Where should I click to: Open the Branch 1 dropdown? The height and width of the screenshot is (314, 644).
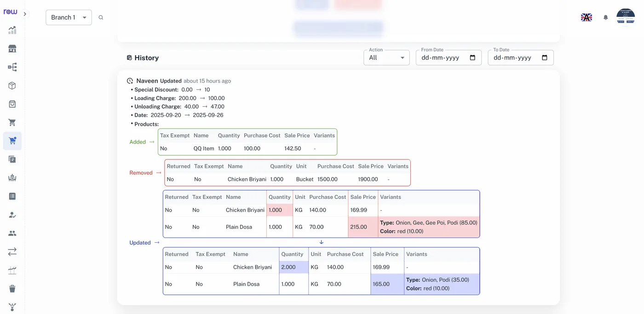point(69,17)
